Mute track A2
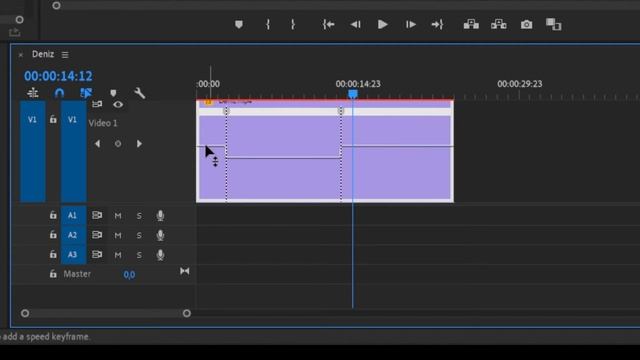640x360 pixels. [118, 235]
